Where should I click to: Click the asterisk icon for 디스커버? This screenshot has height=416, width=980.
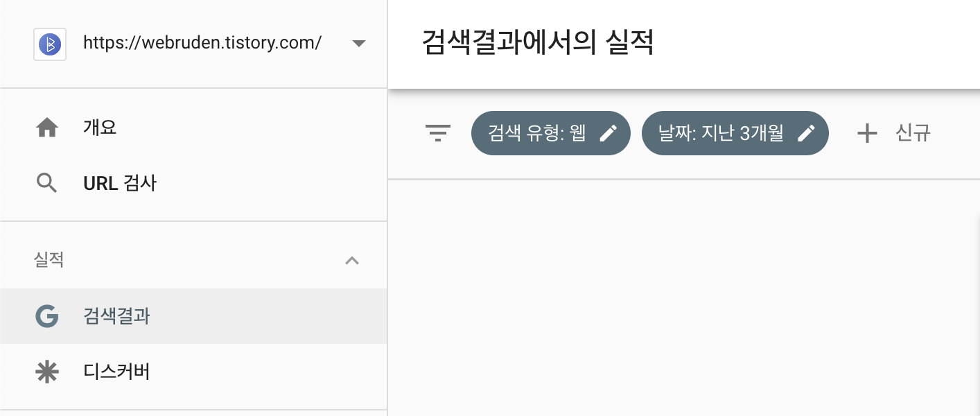point(47,372)
